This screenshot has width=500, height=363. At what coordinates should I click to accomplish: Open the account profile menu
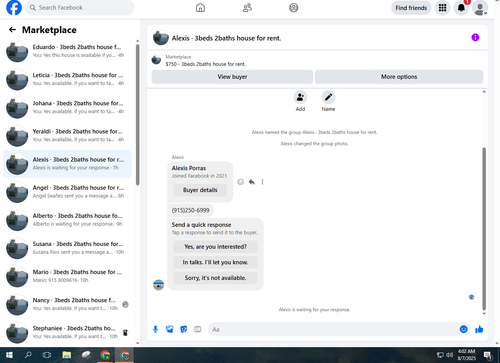[480, 8]
